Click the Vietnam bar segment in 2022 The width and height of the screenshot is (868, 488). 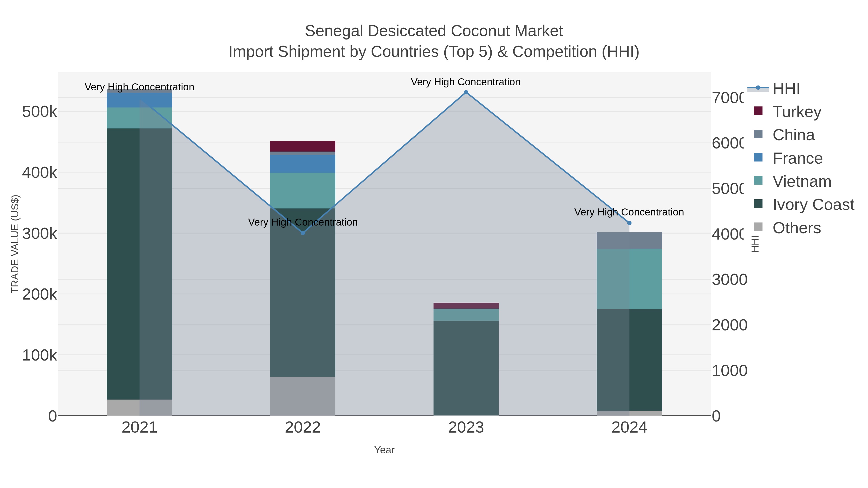(303, 191)
